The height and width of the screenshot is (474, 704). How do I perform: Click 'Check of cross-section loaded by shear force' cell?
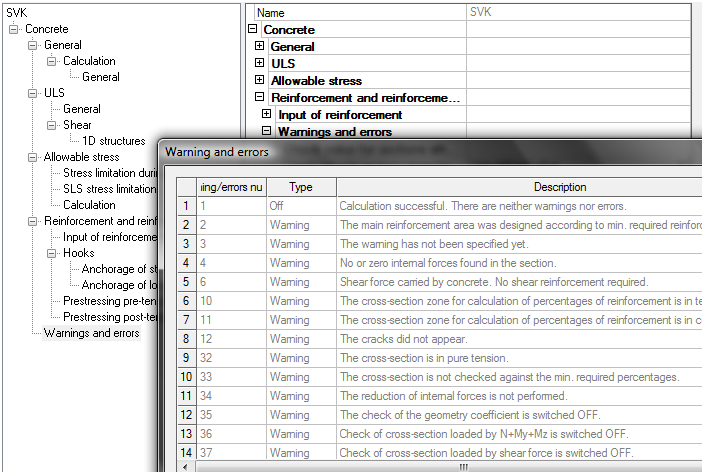coord(519,452)
